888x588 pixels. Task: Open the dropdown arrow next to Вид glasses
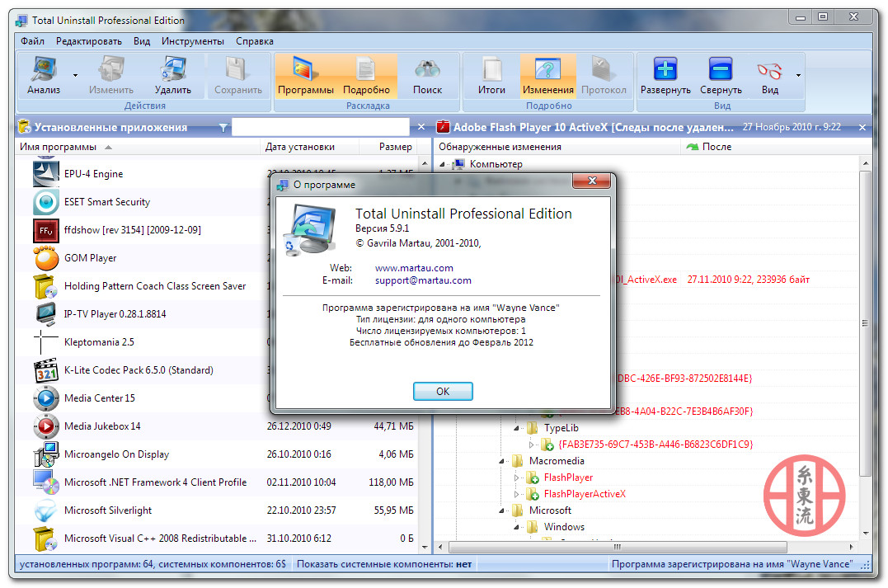pos(798,75)
